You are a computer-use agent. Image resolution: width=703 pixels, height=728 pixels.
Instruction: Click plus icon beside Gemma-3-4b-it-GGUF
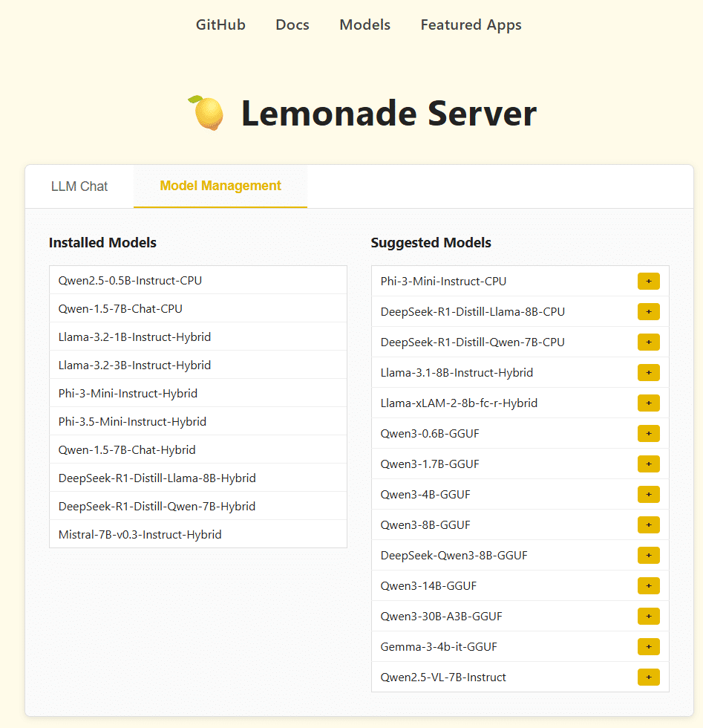point(648,646)
